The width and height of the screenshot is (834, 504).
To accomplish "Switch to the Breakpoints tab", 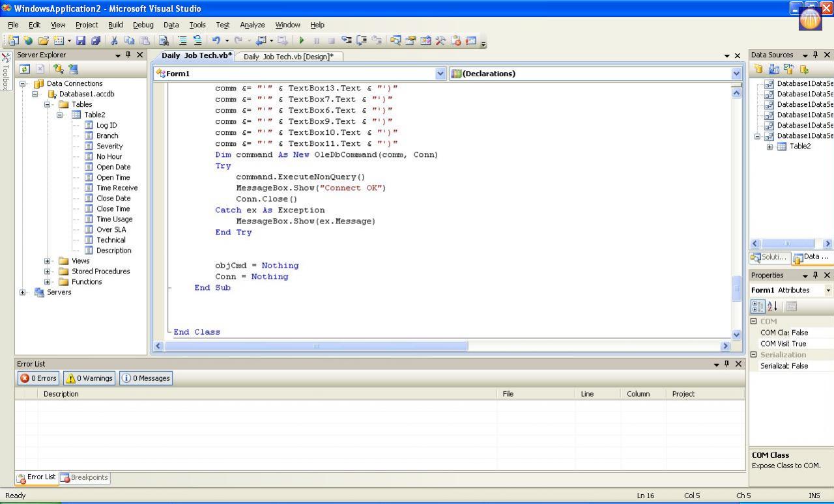I will point(84,478).
